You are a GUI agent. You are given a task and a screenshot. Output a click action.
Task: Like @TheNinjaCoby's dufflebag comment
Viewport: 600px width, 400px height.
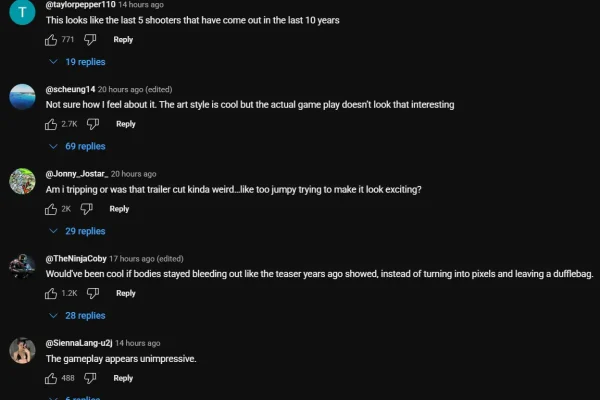point(51,294)
